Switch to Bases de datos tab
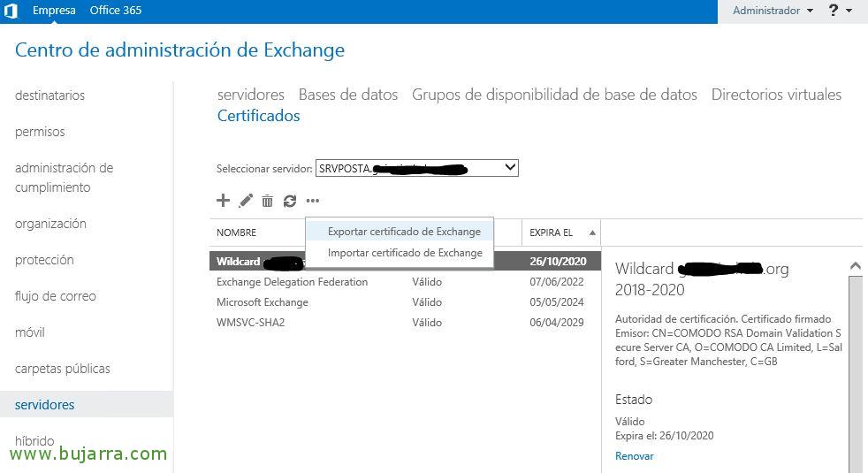The image size is (868, 473). 348,95
